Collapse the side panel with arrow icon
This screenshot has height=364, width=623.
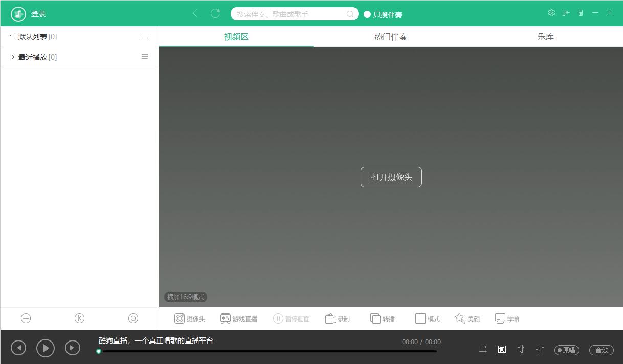566,13
